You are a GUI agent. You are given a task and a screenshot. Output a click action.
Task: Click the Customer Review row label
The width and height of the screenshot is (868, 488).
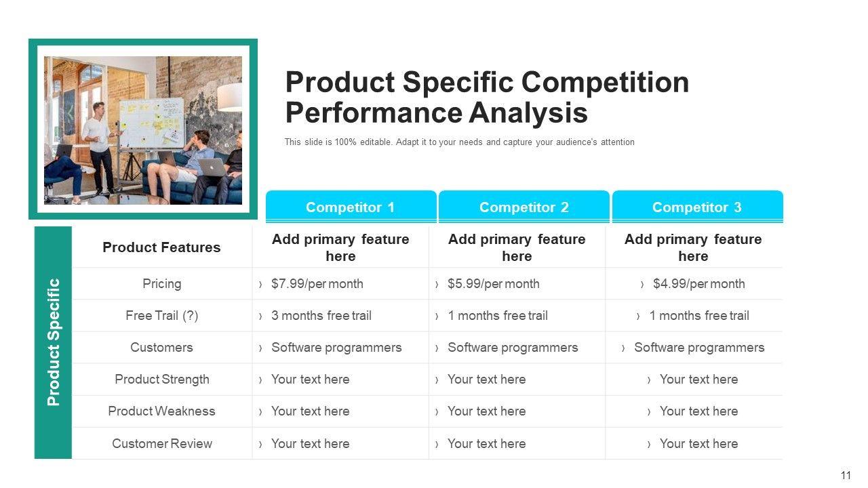161,444
